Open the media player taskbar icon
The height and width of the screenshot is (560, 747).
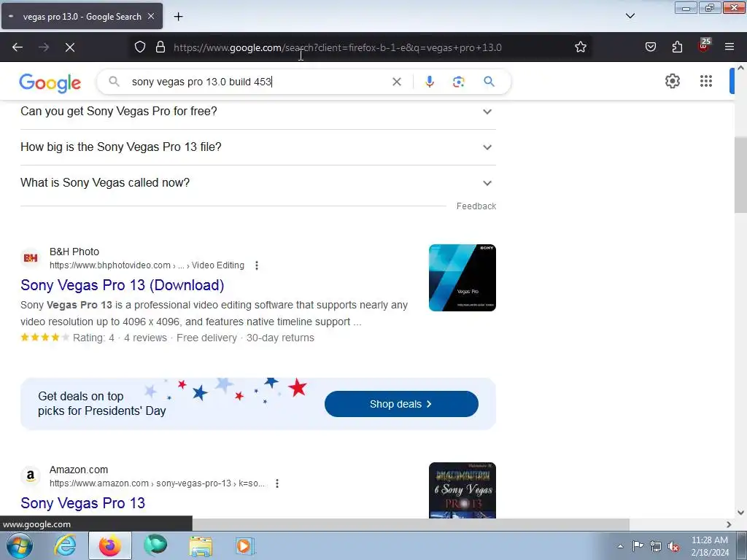[245, 545]
